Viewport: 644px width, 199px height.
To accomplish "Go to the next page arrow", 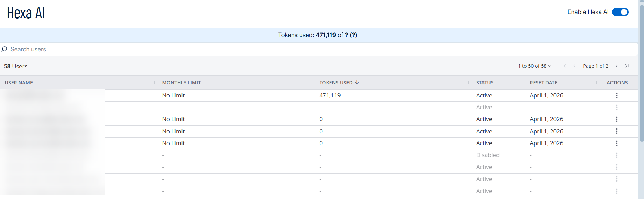I will click(617, 66).
